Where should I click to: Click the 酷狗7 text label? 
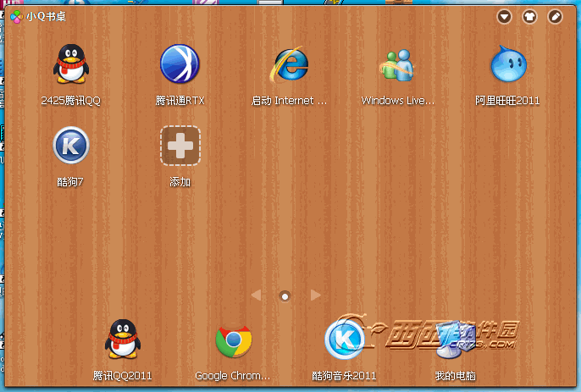(70, 182)
